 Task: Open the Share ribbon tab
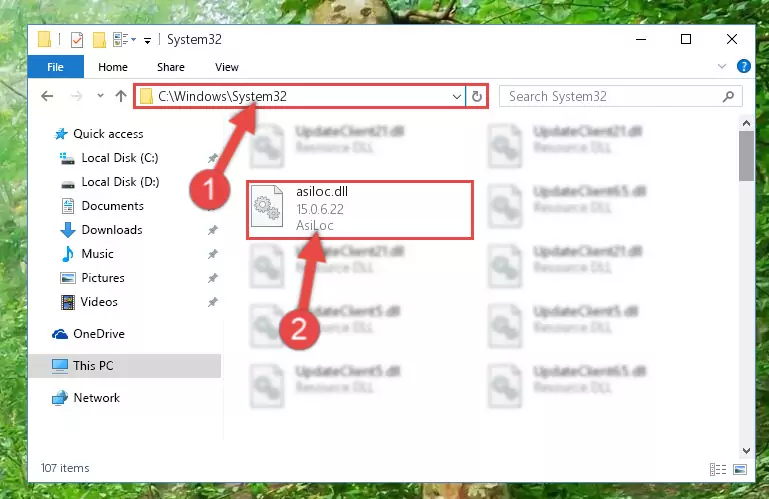(x=171, y=67)
